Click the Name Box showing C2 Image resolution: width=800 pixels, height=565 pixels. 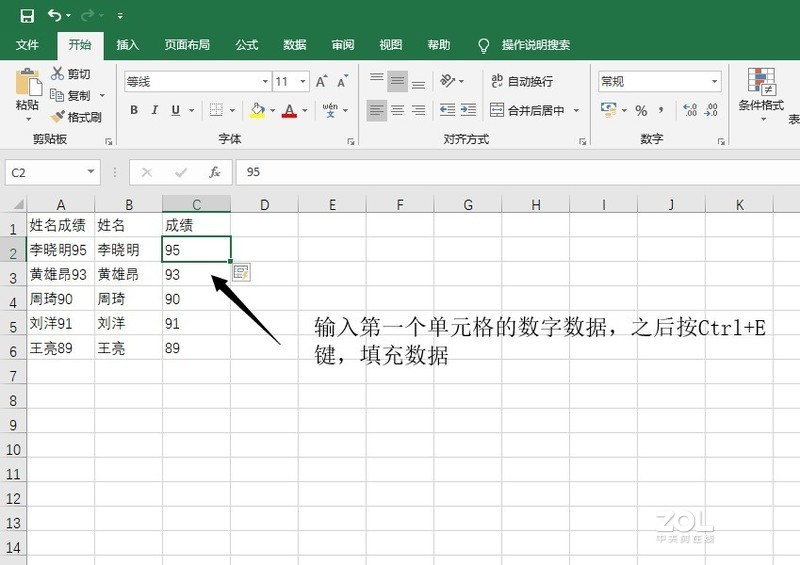(x=52, y=173)
